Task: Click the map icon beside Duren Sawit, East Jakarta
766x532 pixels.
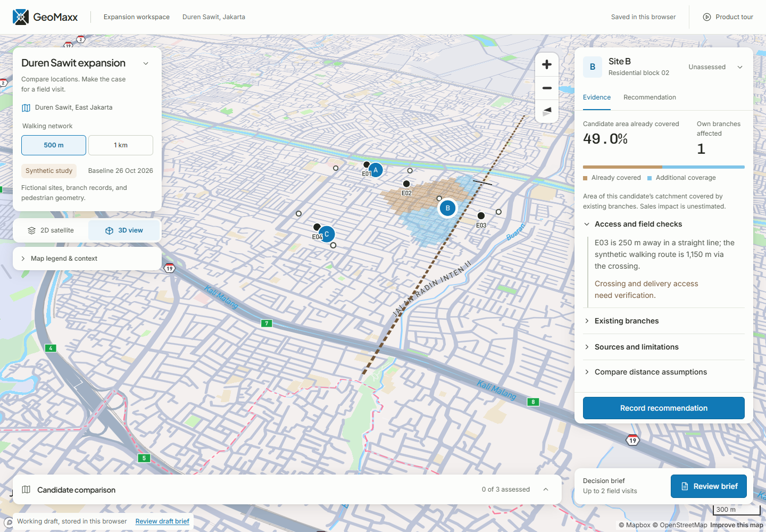Action: [x=26, y=107]
